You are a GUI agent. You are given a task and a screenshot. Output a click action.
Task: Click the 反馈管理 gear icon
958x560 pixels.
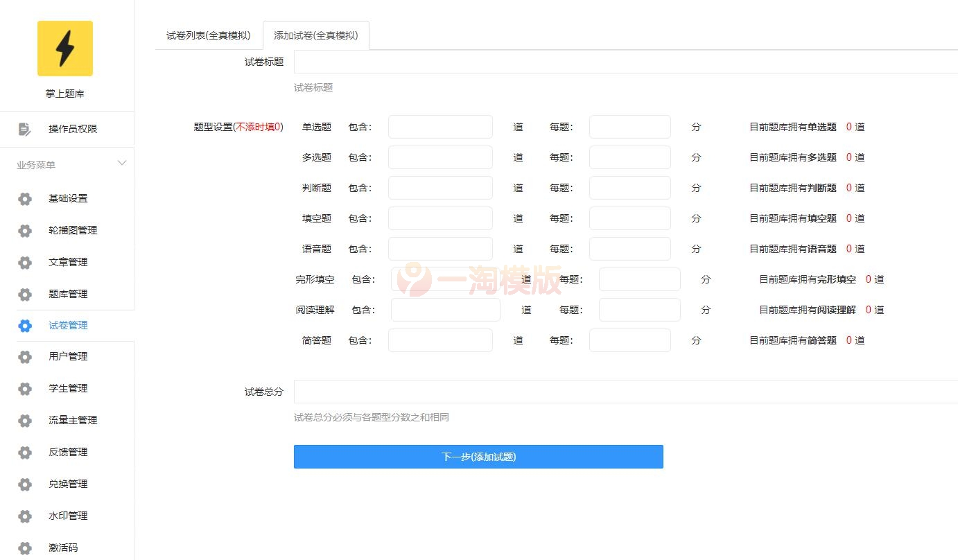[25, 452]
